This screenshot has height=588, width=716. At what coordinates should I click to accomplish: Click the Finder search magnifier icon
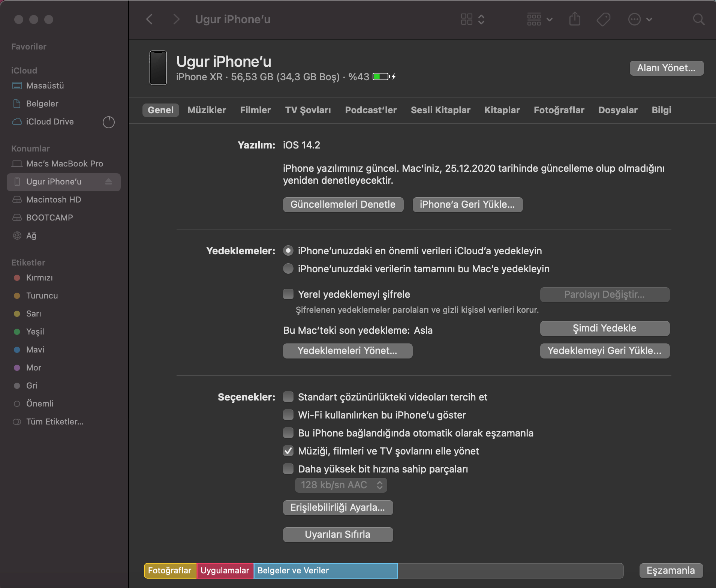click(698, 19)
